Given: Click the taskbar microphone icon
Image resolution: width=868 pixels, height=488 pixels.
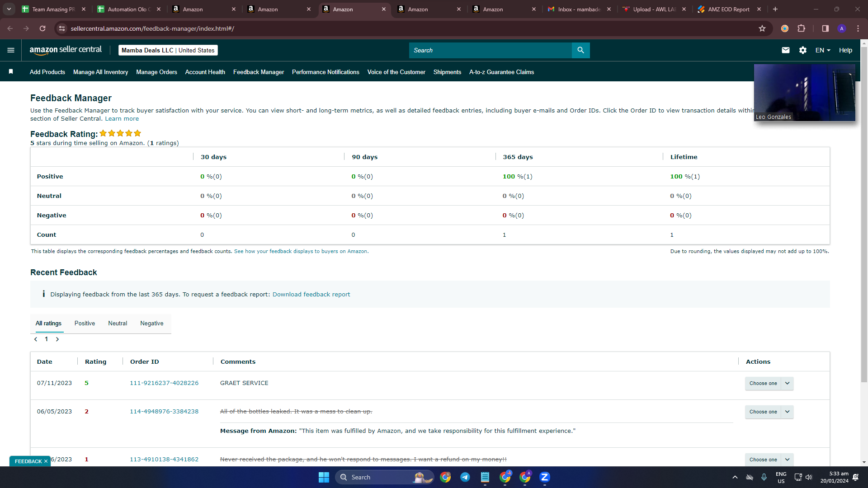Looking at the screenshot, I should [x=764, y=477].
